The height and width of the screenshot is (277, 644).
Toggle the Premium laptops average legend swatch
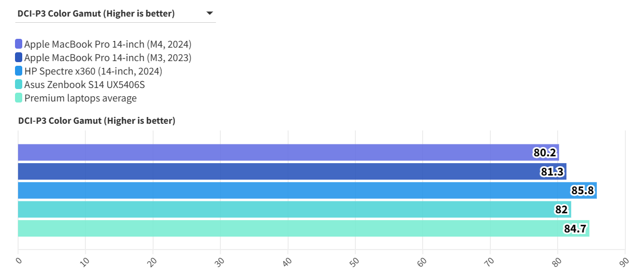[19, 98]
